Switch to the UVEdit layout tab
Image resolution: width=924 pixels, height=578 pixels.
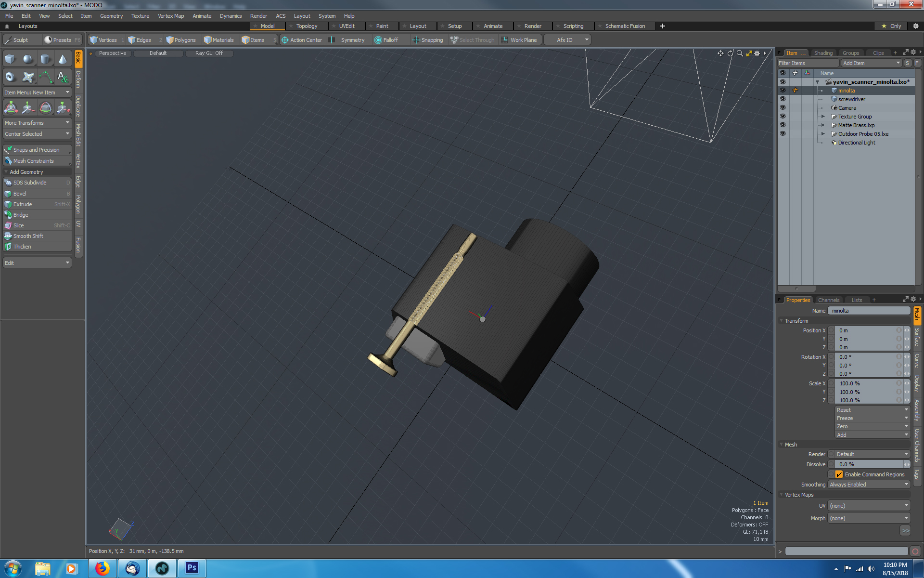[x=346, y=26]
